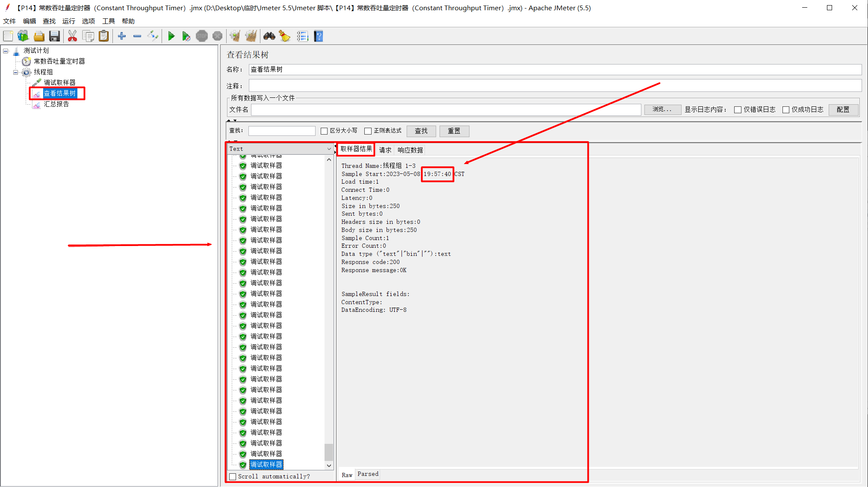Click the 注释 comment input field
The height and width of the screenshot is (487, 868).
pyautogui.click(x=555, y=85)
